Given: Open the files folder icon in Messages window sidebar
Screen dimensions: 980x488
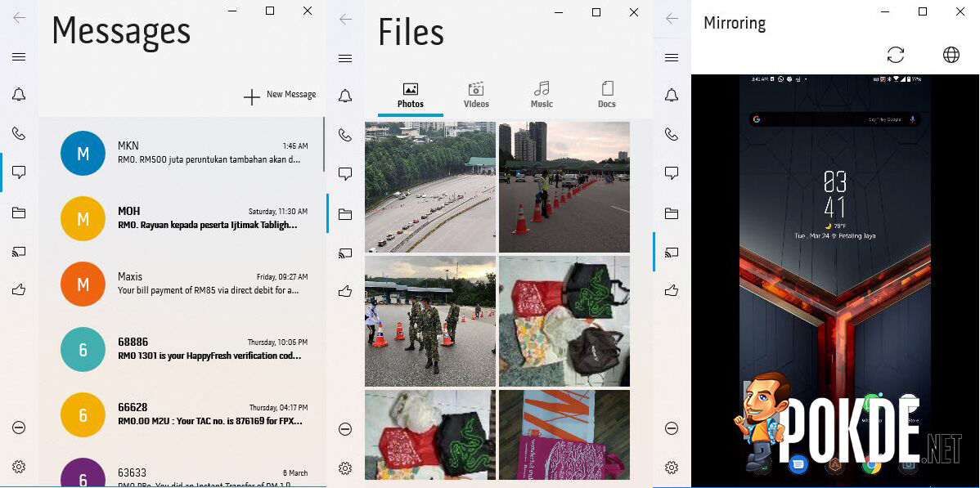Looking at the screenshot, I should [19, 213].
